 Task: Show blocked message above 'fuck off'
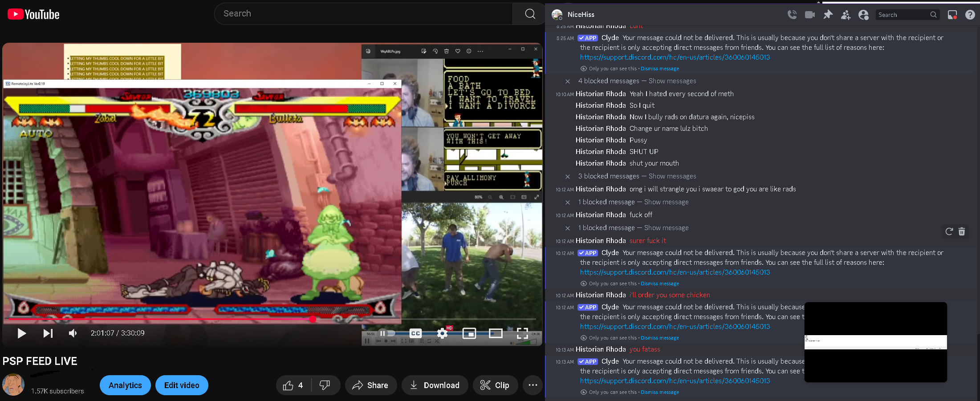[x=666, y=202]
